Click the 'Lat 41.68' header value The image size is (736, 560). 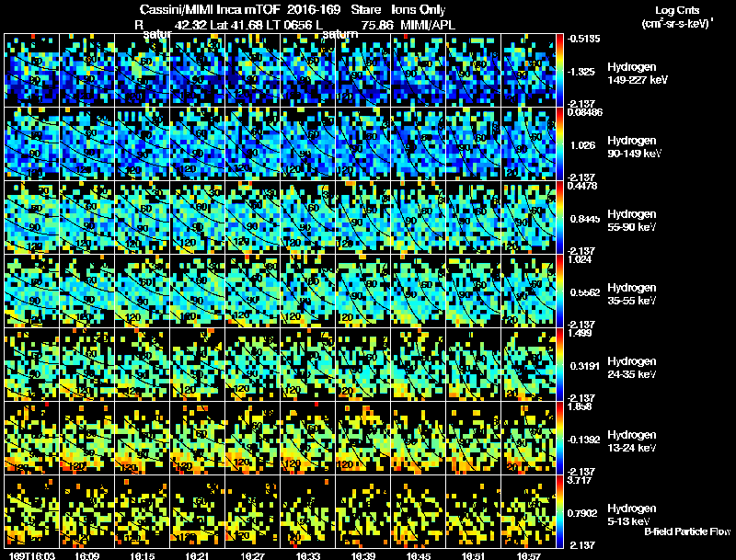[236, 25]
